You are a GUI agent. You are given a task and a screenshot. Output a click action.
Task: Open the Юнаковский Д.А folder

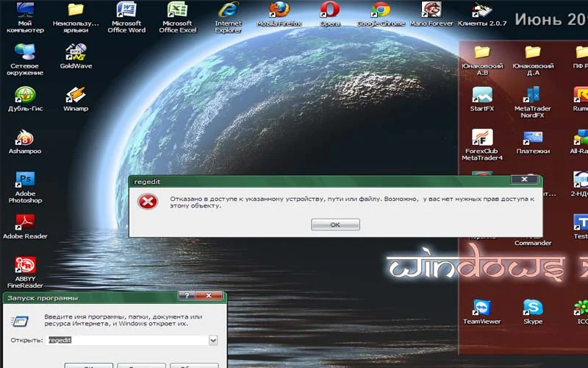pyautogui.click(x=533, y=60)
